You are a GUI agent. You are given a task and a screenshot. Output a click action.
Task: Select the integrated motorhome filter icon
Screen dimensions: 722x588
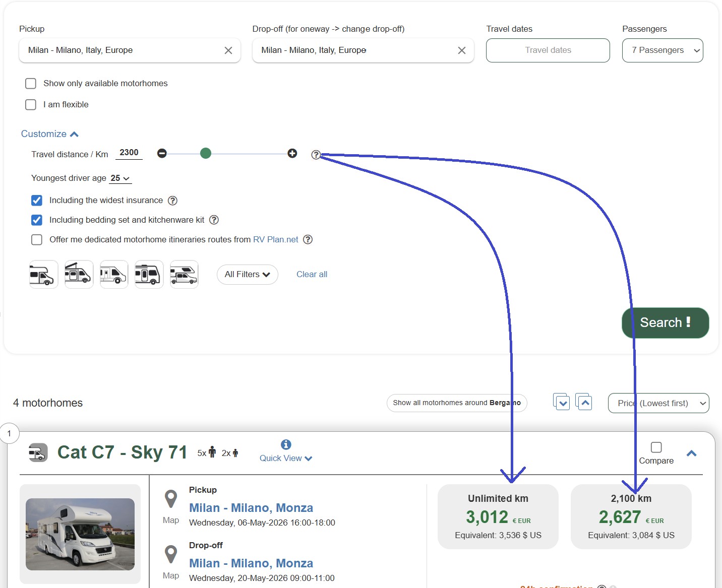(149, 274)
